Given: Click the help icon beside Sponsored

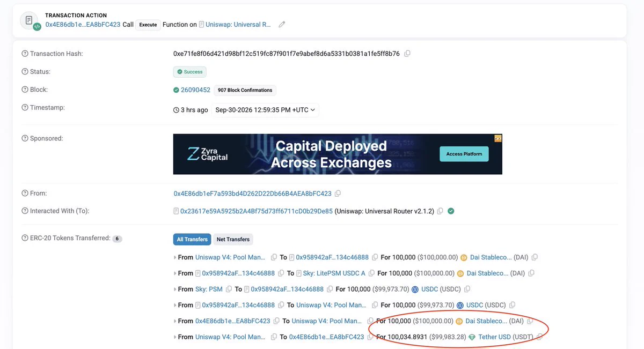Looking at the screenshot, I should [25, 138].
